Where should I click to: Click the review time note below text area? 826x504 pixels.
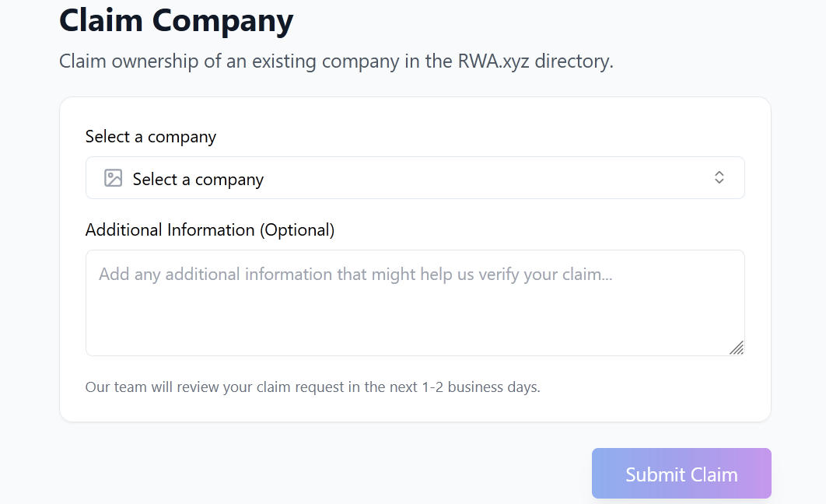pos(313,387)
